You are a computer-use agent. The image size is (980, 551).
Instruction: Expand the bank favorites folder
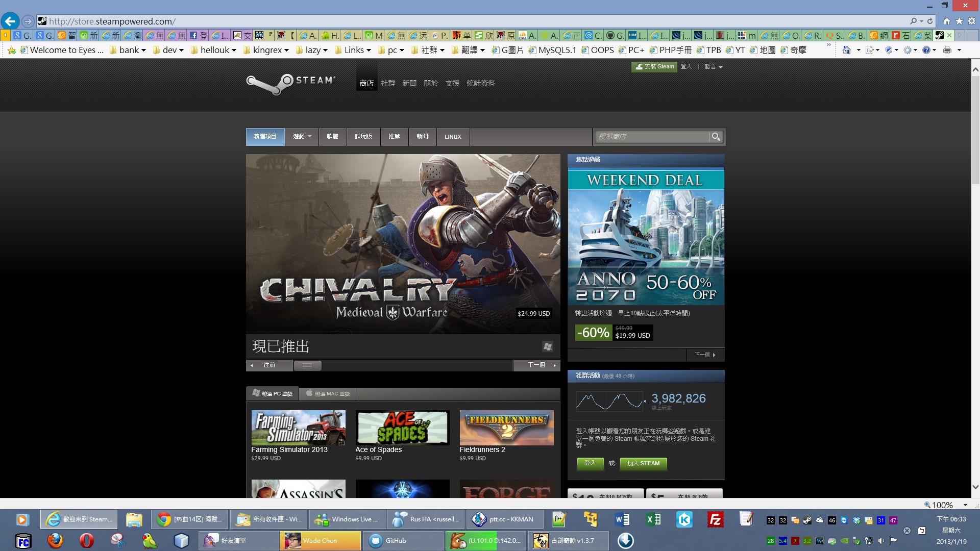click(128, 50)
